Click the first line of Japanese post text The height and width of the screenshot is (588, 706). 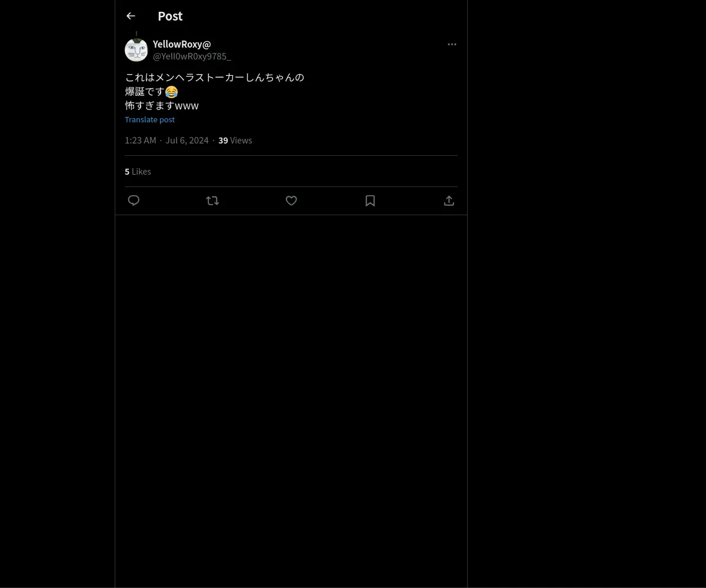214,77
